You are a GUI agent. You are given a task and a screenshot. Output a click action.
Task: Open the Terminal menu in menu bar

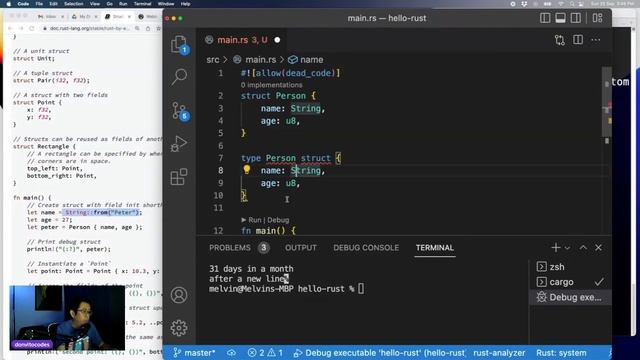142,4
